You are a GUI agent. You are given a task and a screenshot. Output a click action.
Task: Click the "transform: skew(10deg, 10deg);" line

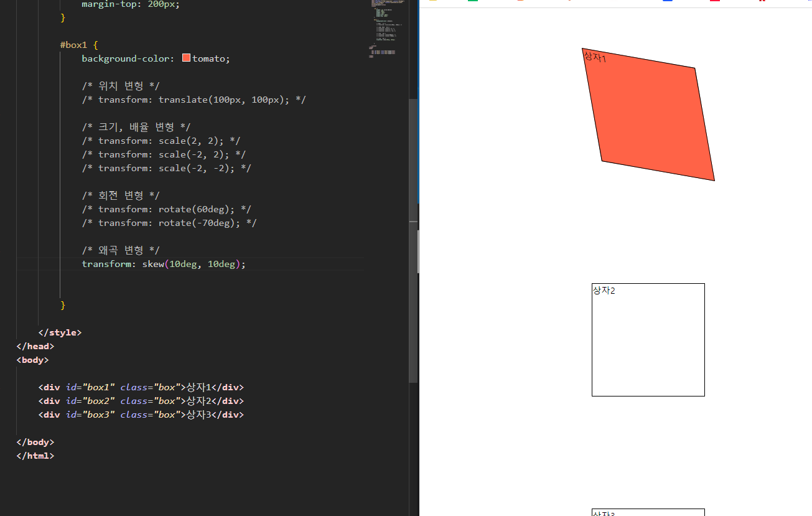[164, 264]
